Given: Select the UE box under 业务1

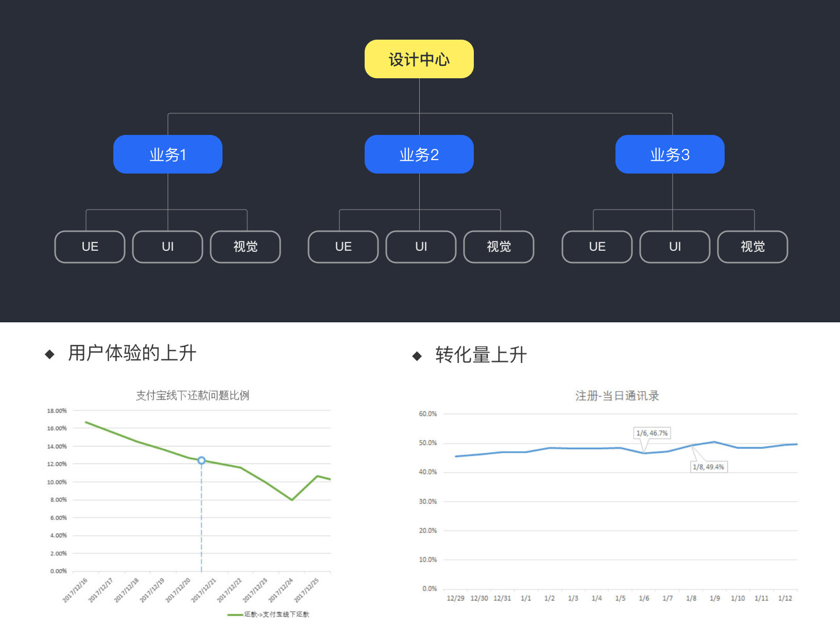Looking at the screenshot, I should 90,247.
